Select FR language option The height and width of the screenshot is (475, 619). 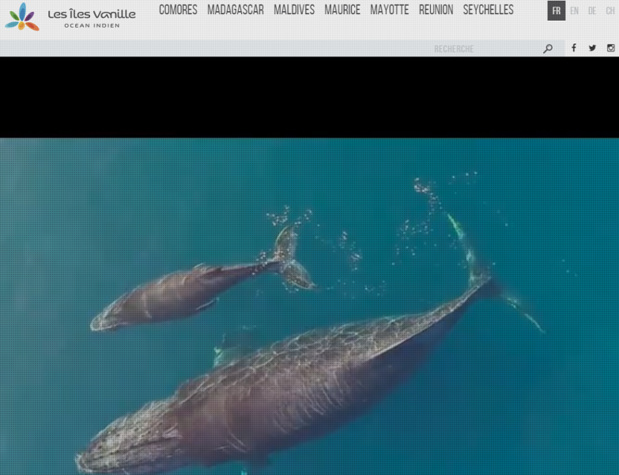pyautogui.click(x=556, y=11)
